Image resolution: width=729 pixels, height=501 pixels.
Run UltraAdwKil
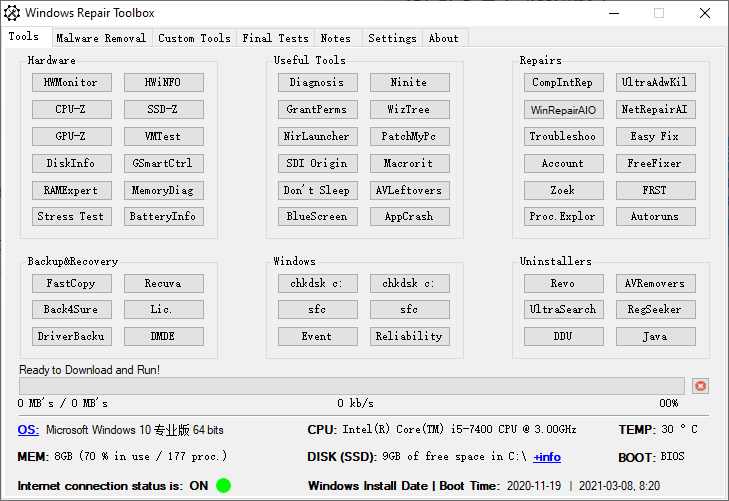point(656,82)
